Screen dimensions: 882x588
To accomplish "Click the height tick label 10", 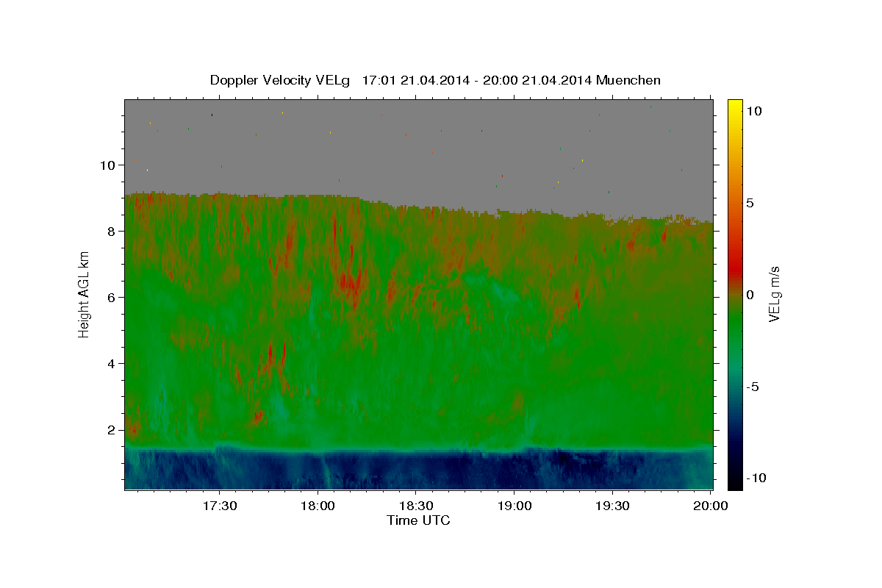I will pos(110,165).
